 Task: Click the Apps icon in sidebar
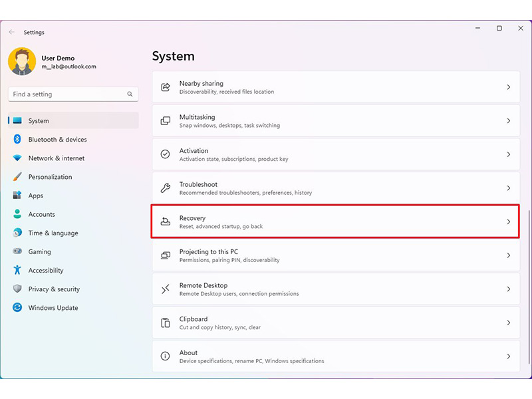pos(17,195)
